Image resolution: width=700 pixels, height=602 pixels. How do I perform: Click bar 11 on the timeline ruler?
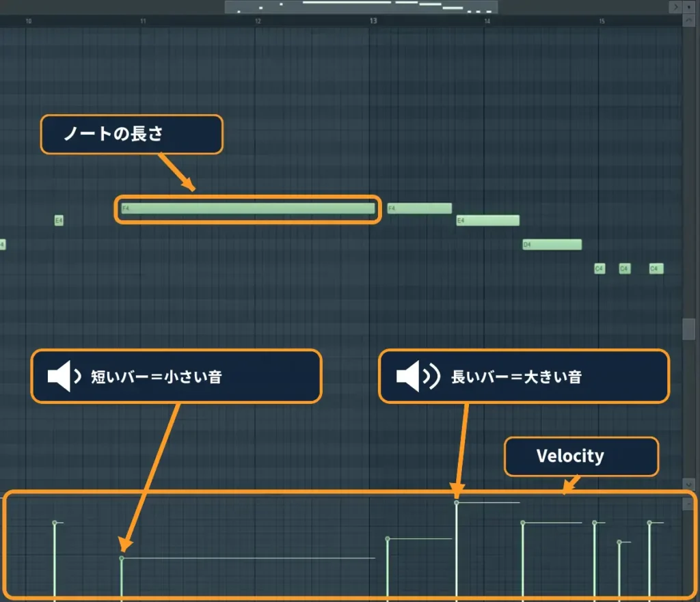pyautogui.click(x=143, y=21)
